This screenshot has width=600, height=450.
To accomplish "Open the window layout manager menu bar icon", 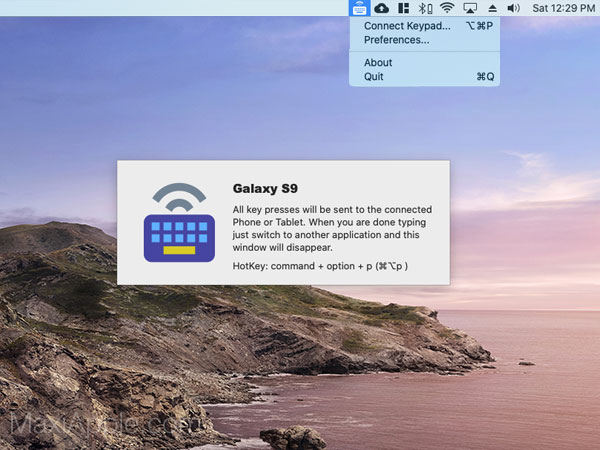I will (x=403, y=8).
